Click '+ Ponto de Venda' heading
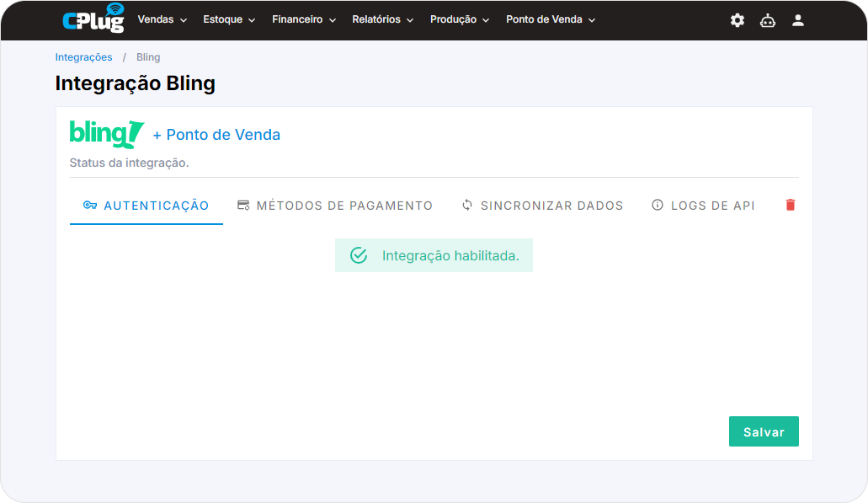 pyautogui.click(x=216, y=135)
